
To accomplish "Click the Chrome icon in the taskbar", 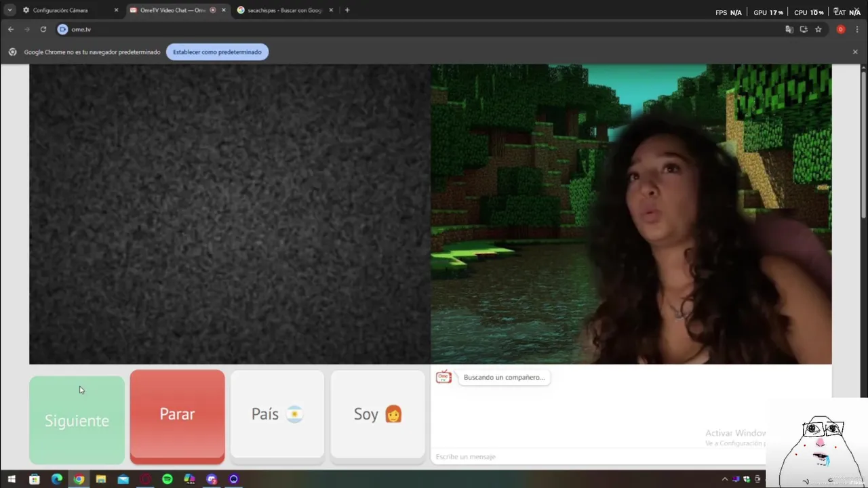I will point(79,479).
